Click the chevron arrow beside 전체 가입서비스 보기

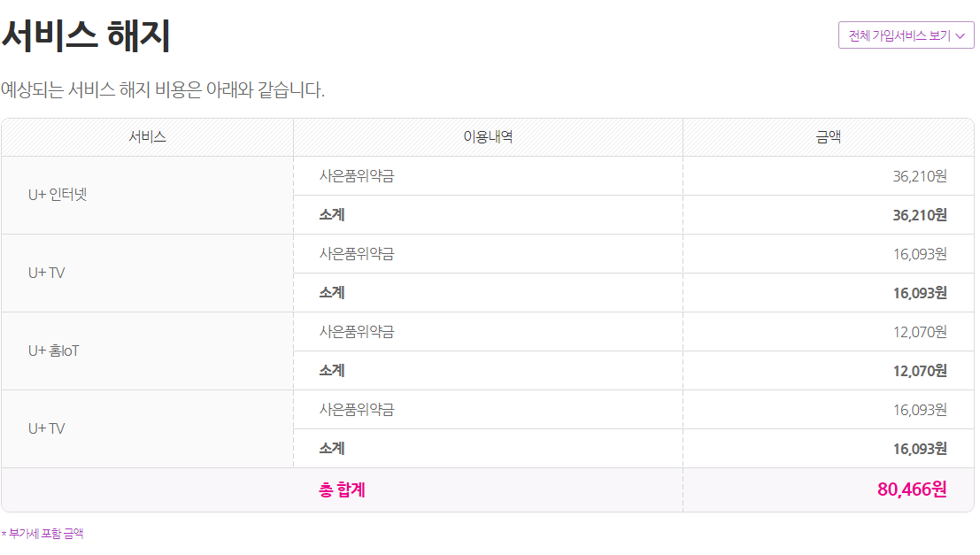961,36
